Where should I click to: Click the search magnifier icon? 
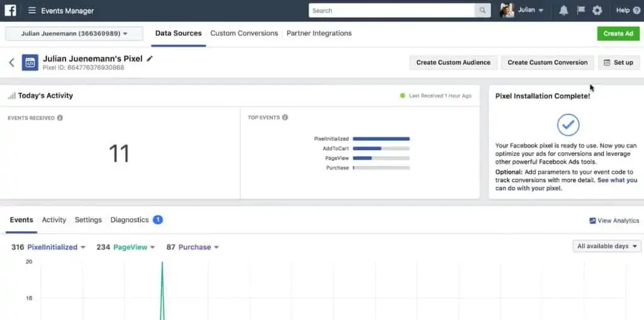[x=482, y=11]
